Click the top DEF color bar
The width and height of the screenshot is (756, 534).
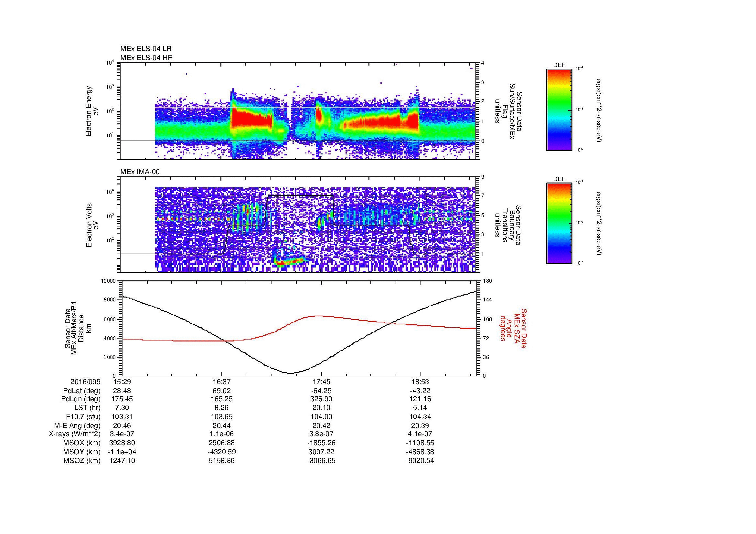point(559,110)
